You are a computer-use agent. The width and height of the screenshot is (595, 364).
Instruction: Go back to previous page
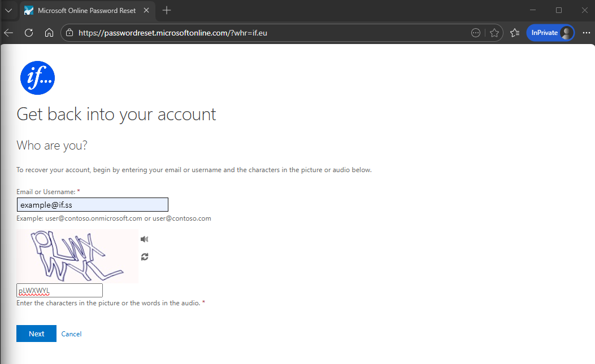pos(8,33)
